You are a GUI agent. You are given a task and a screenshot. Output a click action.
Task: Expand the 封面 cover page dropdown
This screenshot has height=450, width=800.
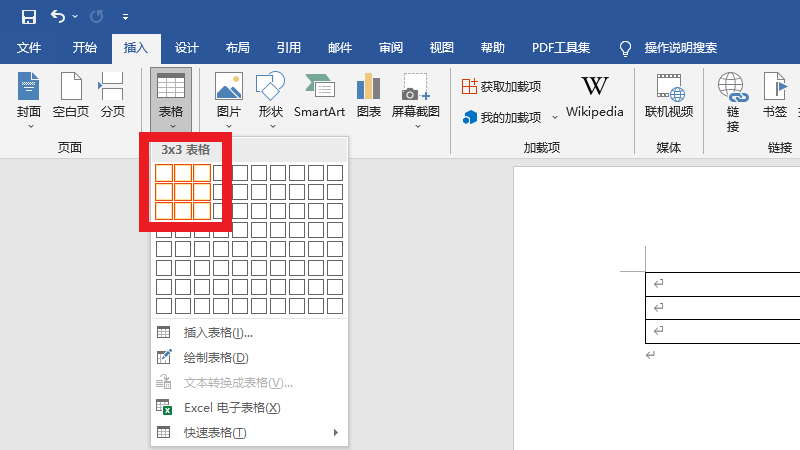29,126
